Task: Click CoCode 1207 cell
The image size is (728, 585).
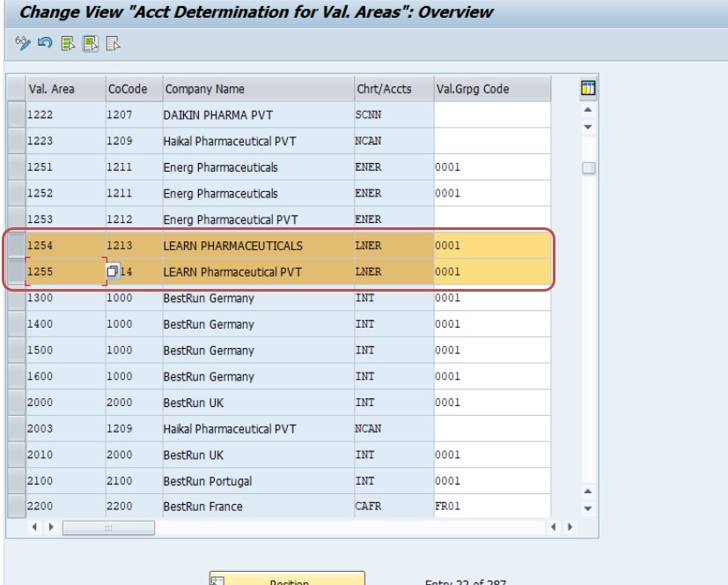Action: pos(134,115)
